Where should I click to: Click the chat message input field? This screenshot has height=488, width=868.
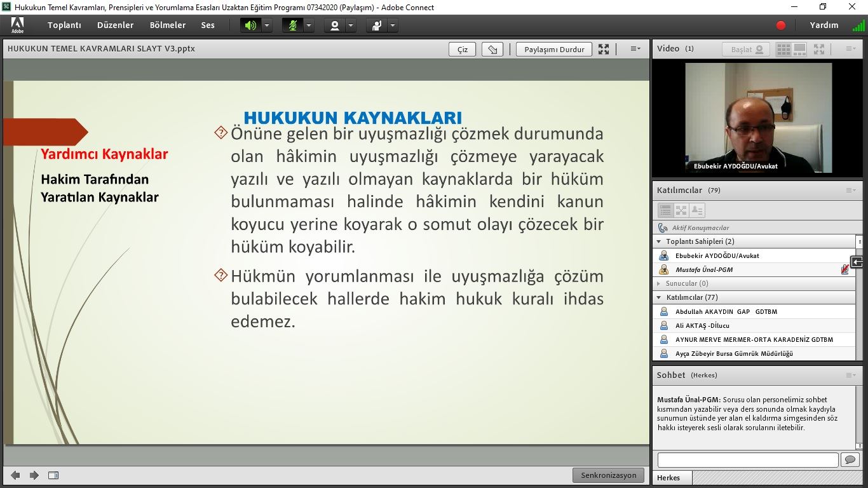tap(747, 459)
